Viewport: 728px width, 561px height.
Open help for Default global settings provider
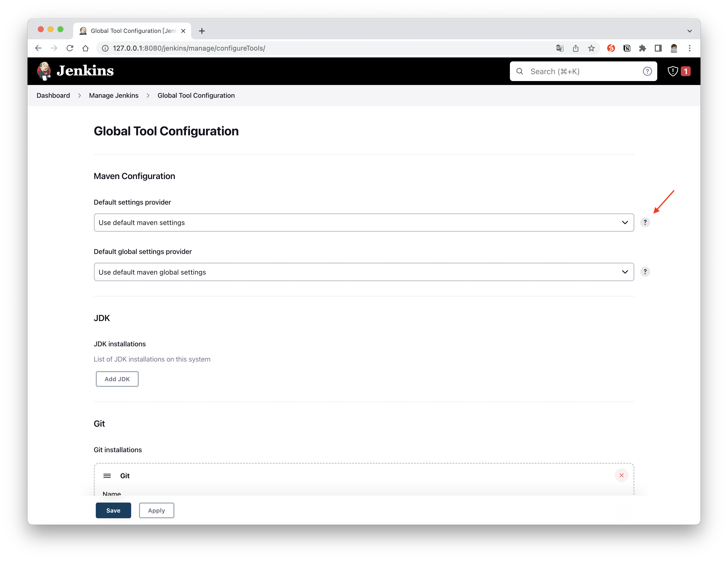tap(645, 272)
